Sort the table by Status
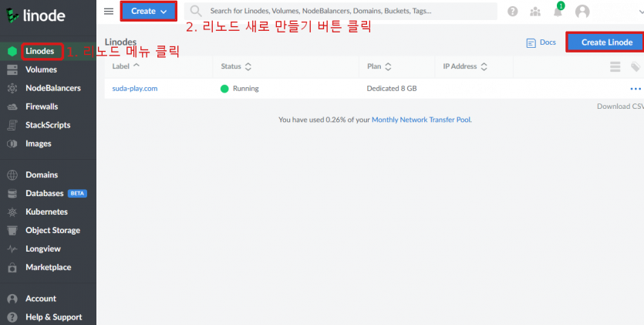The height and width of the screenshot is (325, 644). (236, 66)
